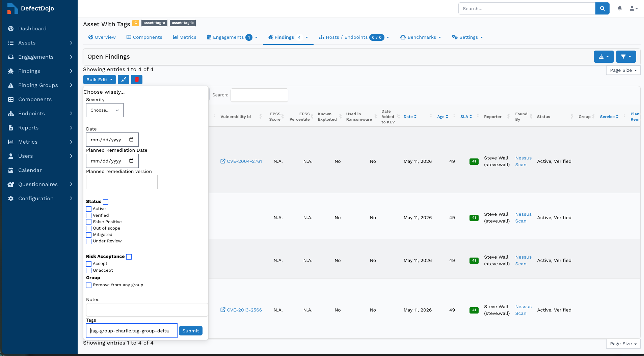
Task: Open calendar picker in Planned Remediation Date
Action: [x=131, y=161]
